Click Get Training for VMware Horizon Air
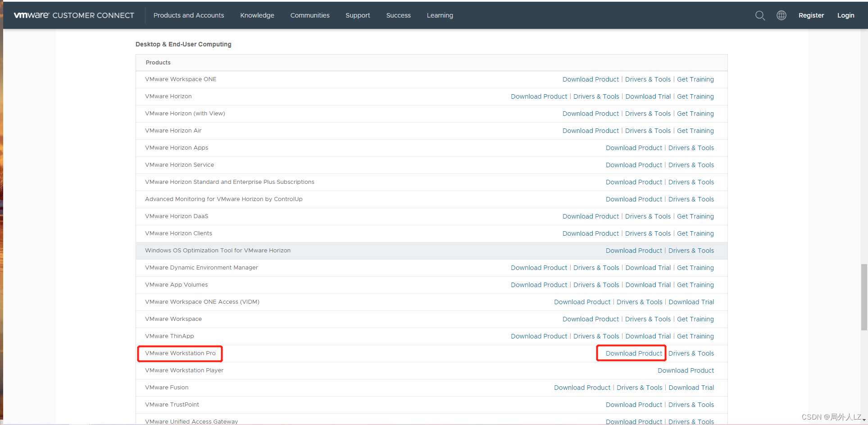868x425 pixels. (x=695, y=131)
